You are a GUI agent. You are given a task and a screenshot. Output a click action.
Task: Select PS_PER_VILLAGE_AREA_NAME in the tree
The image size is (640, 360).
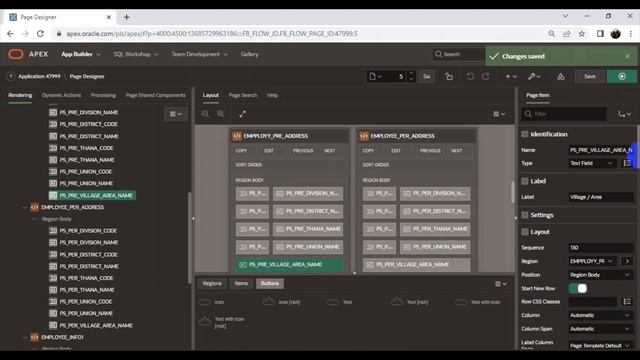[96, 326]
